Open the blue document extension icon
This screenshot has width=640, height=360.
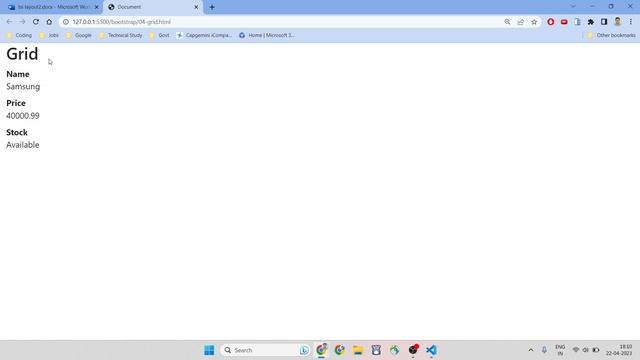[577, 22]
